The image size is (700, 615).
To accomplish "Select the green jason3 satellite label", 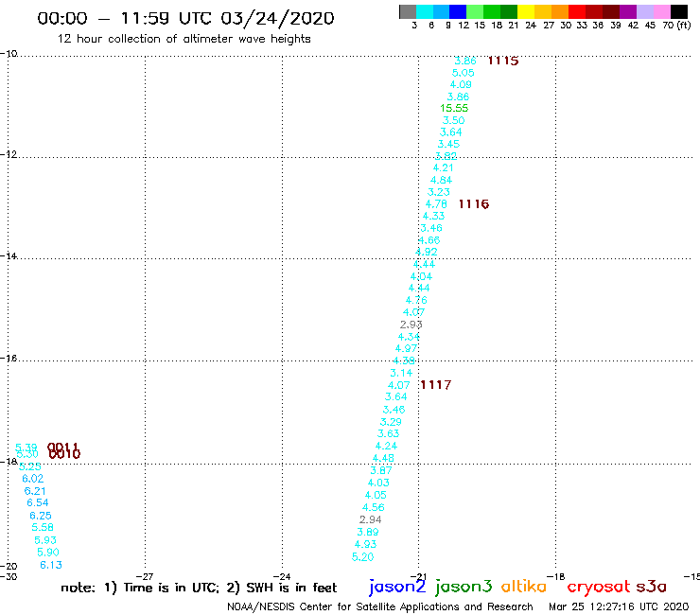I will coord(464,587).
